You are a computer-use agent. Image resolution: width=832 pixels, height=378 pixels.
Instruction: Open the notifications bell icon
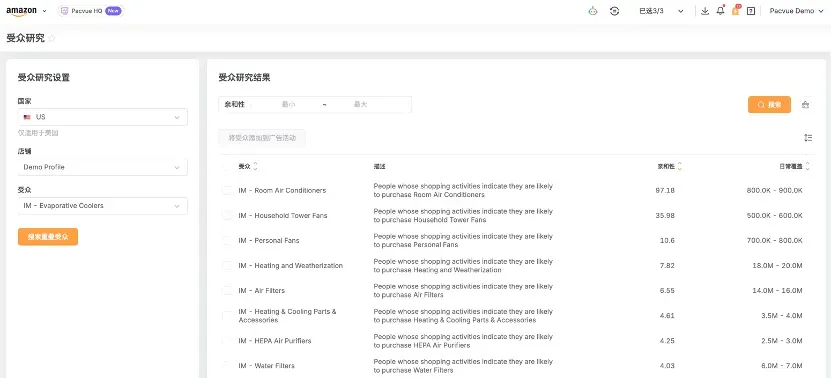pos(720,11)
